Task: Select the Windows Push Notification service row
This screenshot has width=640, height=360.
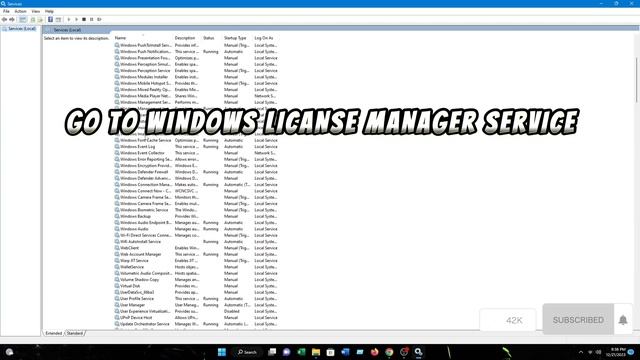Action: click(196, 51)
